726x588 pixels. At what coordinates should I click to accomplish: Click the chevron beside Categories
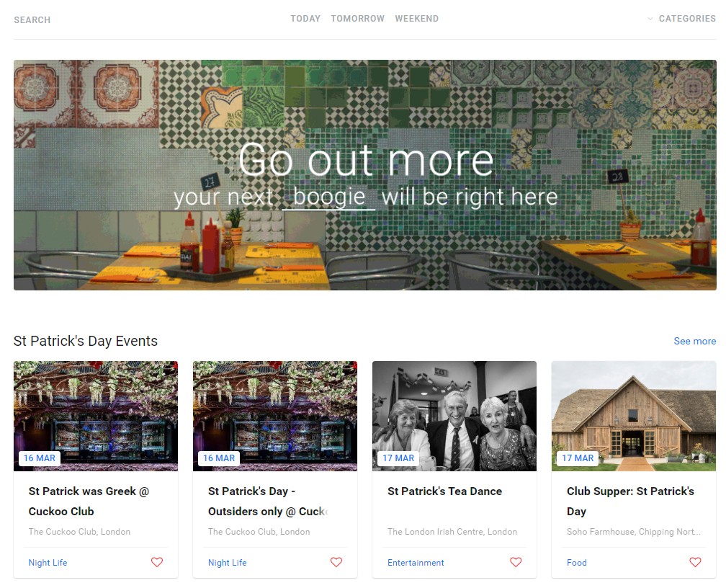pyautogui.click(x=650, y=19)
